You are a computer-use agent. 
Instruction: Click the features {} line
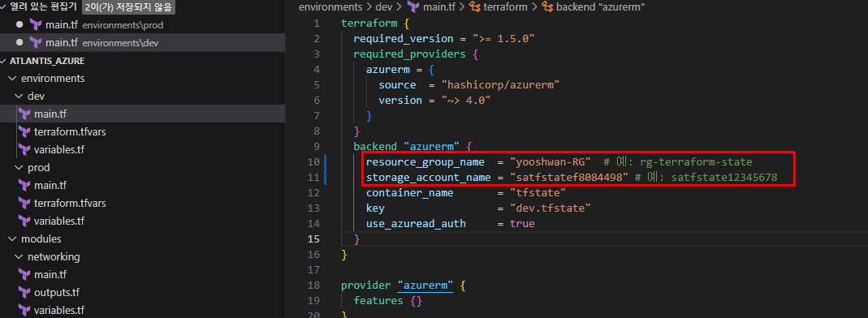388,302
